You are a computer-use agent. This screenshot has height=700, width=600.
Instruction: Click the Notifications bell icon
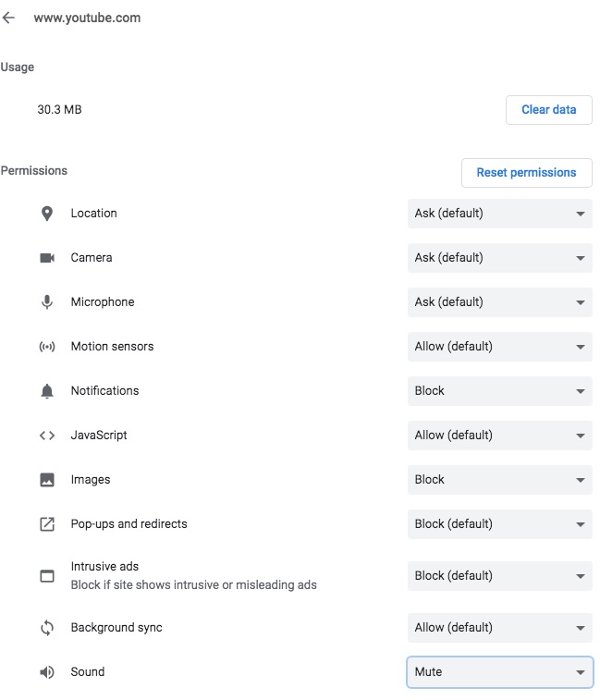click(47, 391)
